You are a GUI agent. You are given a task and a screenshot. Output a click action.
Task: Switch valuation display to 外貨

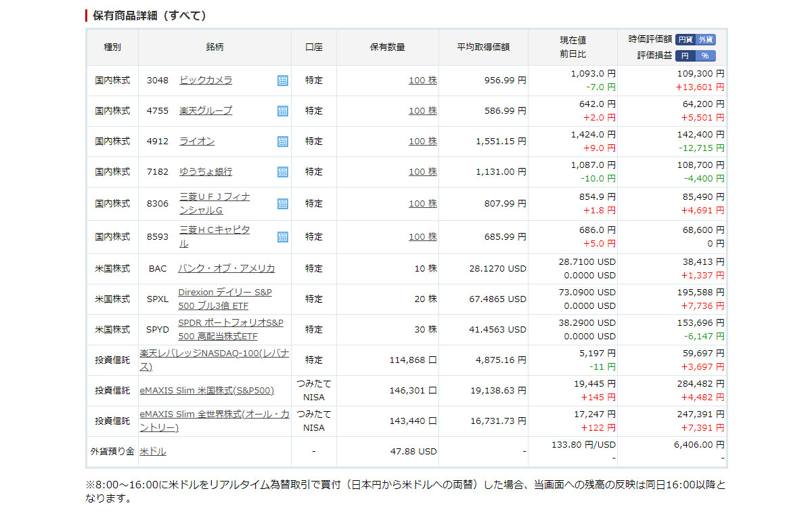[706, 39]
